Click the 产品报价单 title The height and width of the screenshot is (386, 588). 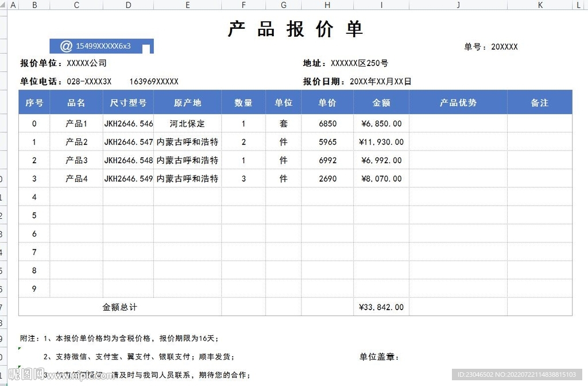pyautogui.click(x=296, y=29)
